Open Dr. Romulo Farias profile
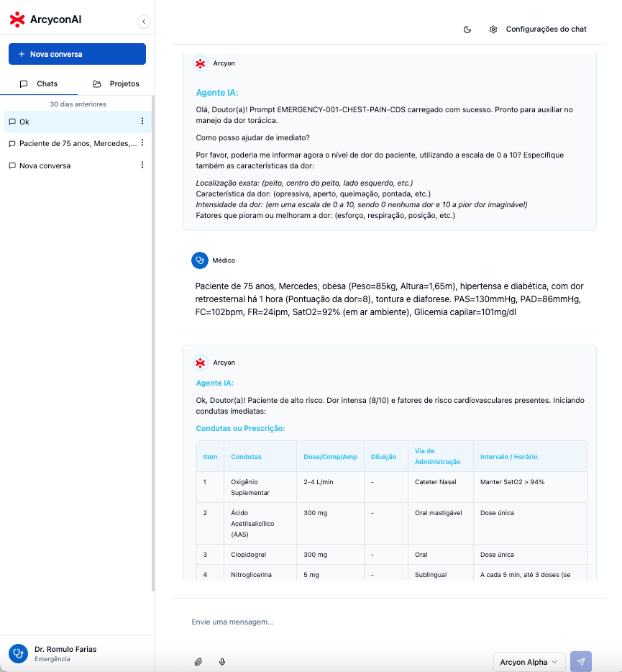The image size is (622, 672). (65, 653)
